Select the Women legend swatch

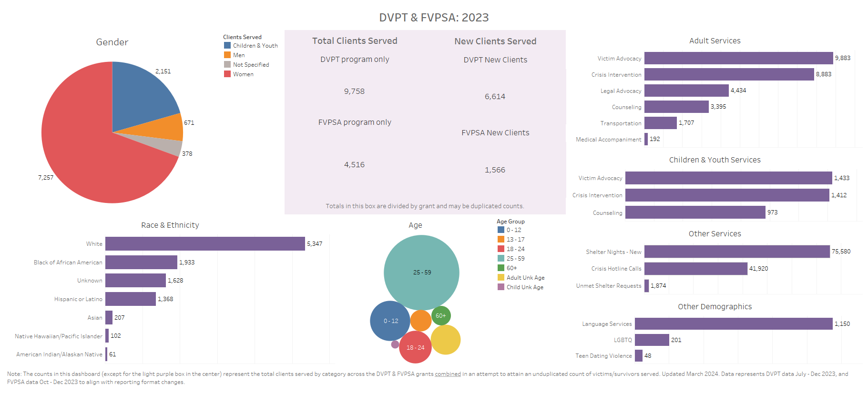point(227,74)
